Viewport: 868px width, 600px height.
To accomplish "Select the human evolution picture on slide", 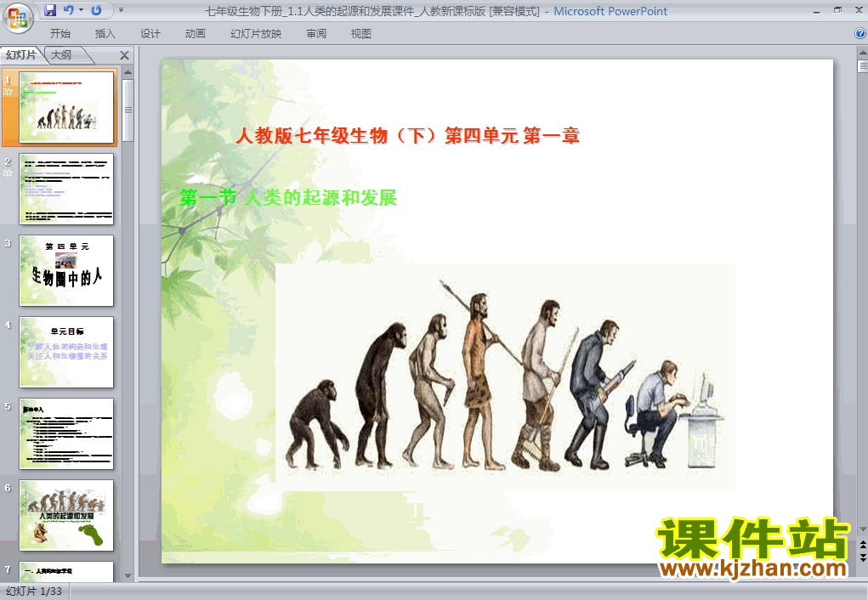I will pyautogui.click(x=505, y=377).
